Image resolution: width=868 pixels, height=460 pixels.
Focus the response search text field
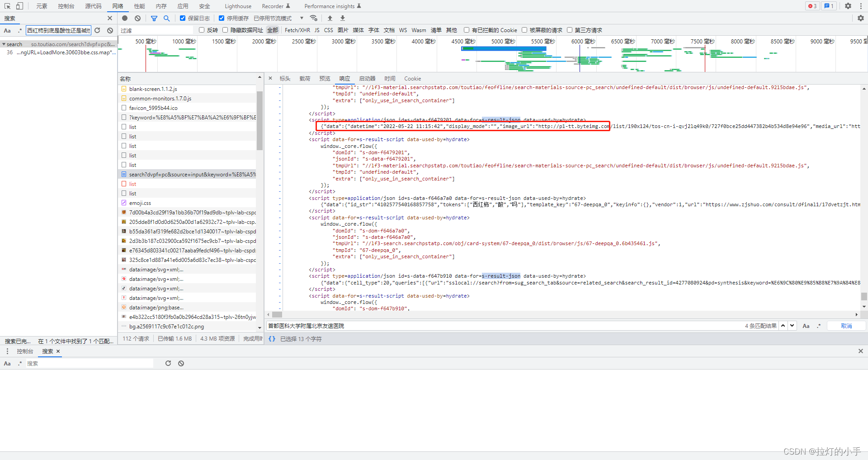pyautogui.click(x=504, y=326)
